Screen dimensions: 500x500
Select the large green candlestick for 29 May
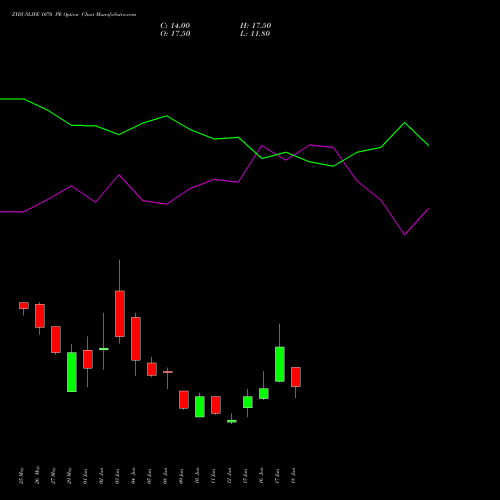point(72,372)
